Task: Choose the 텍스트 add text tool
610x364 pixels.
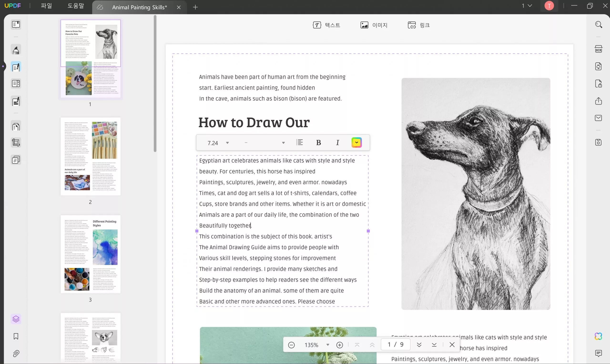Action: [x=326, y=25]
